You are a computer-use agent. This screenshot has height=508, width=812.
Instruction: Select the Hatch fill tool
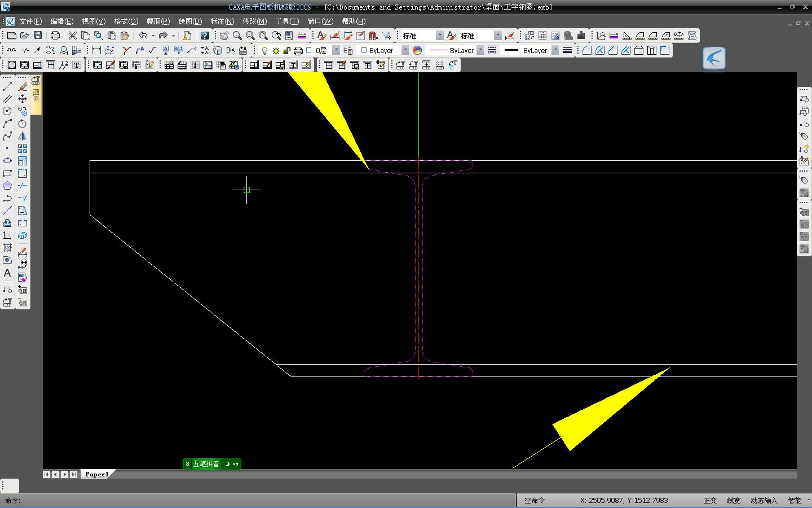point(7,248)
